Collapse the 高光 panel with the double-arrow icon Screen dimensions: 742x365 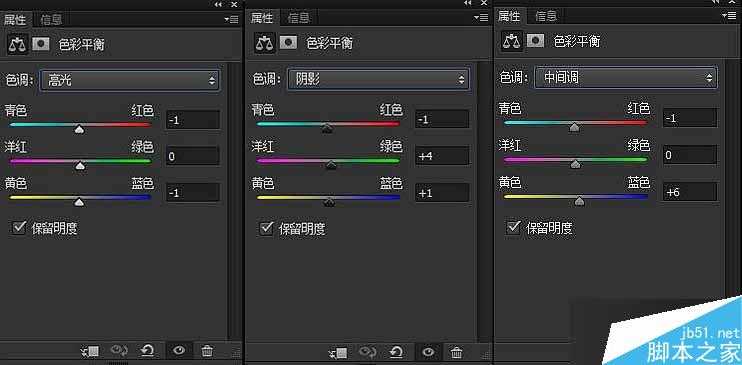point(218,4)
